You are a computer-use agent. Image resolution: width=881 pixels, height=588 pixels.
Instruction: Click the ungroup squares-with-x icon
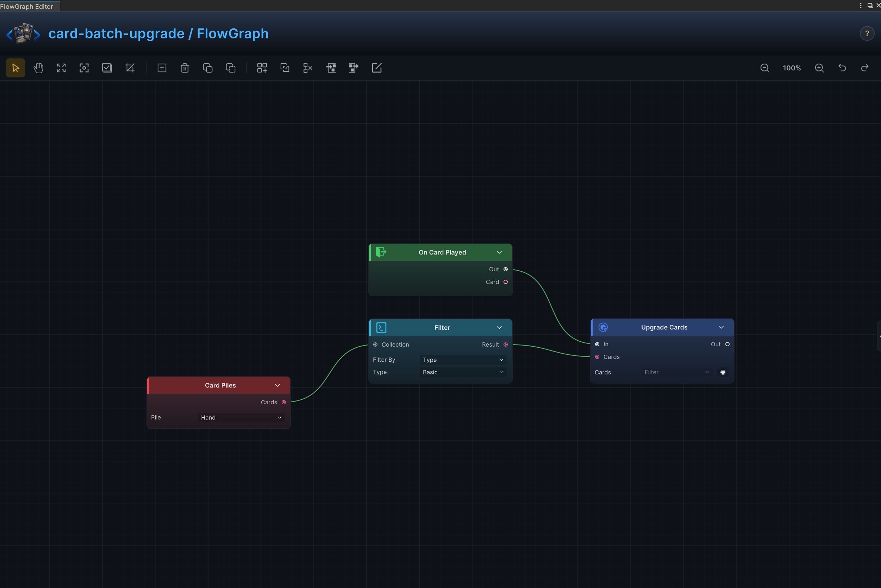click(x=308, y=68)
